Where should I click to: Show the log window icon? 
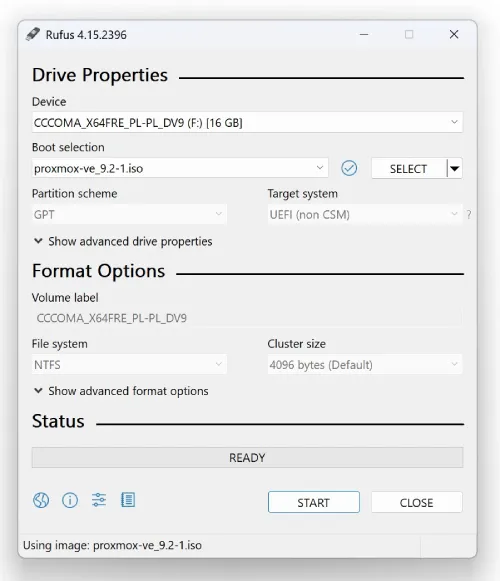click(x=128, y=500)
